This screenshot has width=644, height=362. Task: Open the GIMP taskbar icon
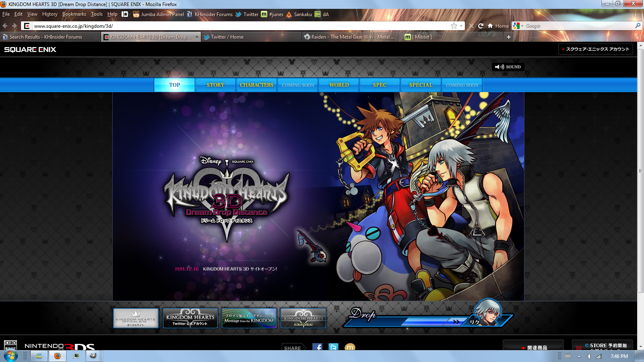point(93,356)
